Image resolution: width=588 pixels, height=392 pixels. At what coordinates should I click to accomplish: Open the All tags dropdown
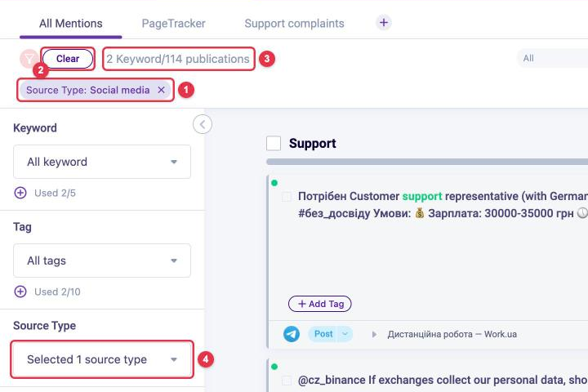click(x=102, y=261)
